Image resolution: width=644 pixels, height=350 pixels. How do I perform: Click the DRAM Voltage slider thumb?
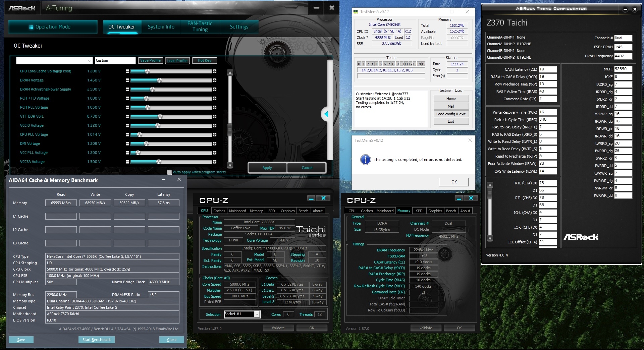159,80
